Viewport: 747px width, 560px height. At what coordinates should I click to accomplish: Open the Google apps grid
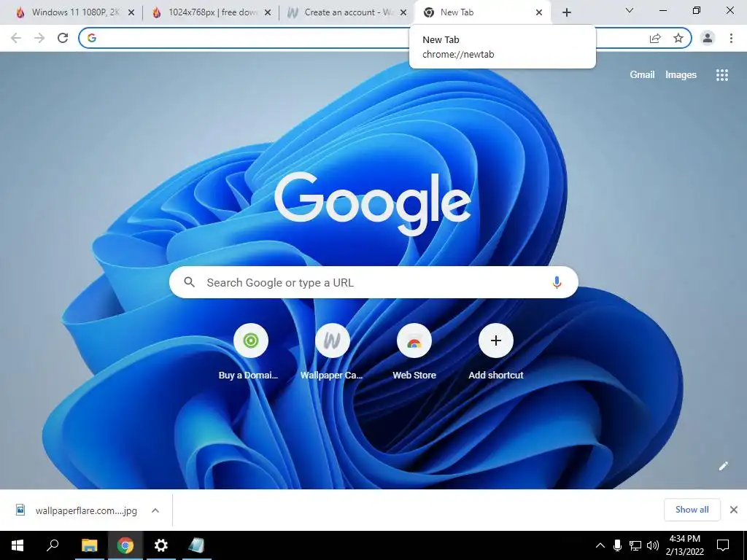click(x=722, y=75)
